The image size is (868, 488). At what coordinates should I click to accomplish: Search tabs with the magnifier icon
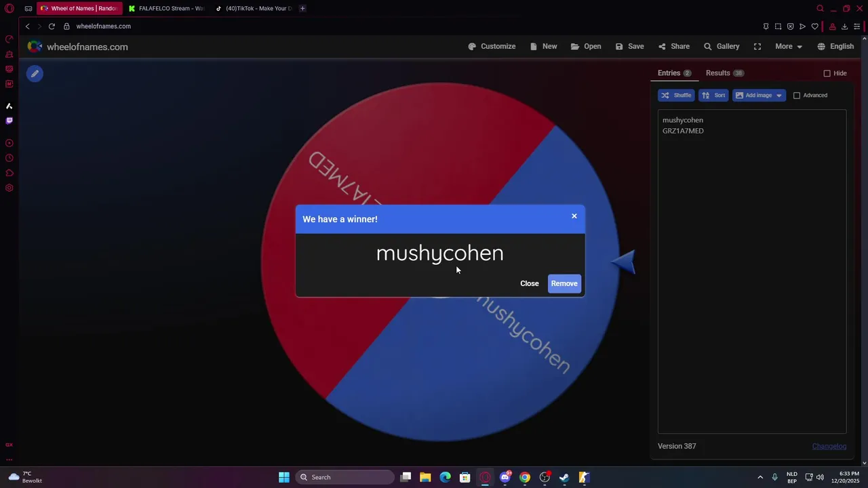pyautogui.click(x=820, y=9)
